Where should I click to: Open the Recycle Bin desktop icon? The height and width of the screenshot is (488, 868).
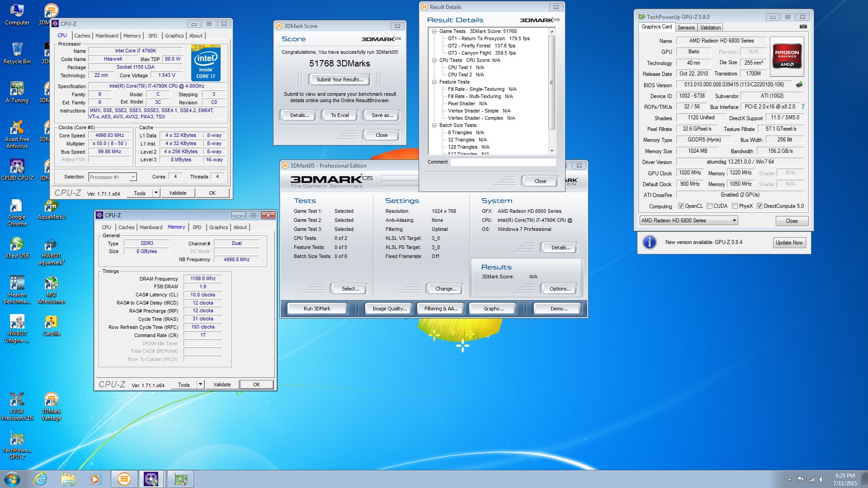(x=17, y=53)
